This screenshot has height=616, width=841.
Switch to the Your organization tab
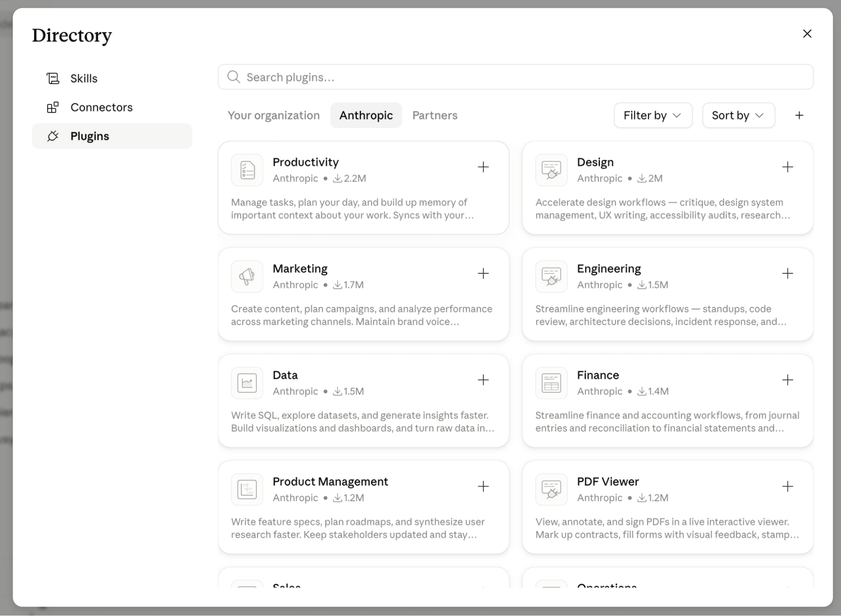pyautogui.click(x=274, y=115)
